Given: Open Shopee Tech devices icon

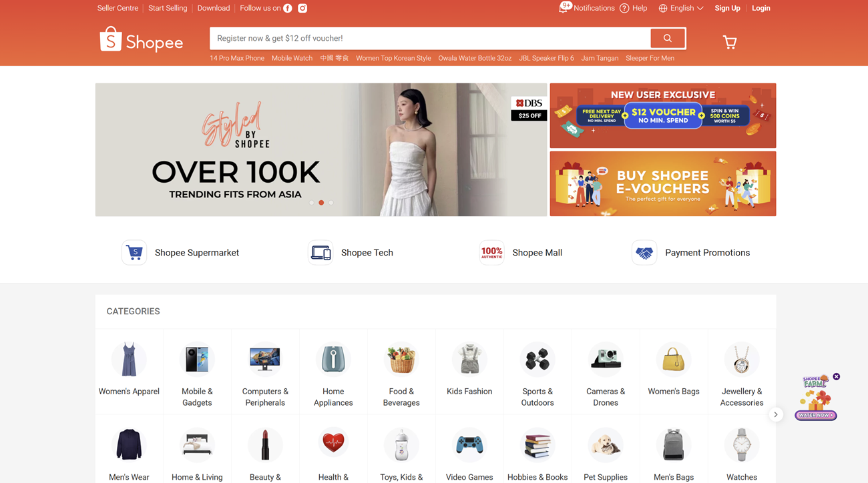Looking at the screenshot, I should [320, 253].
